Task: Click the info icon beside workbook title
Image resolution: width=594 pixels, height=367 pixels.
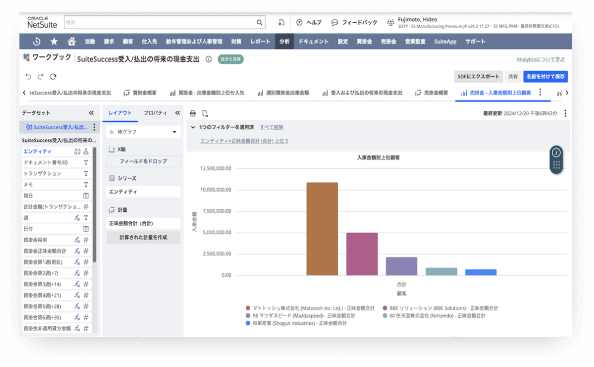Action: [208, 59]
